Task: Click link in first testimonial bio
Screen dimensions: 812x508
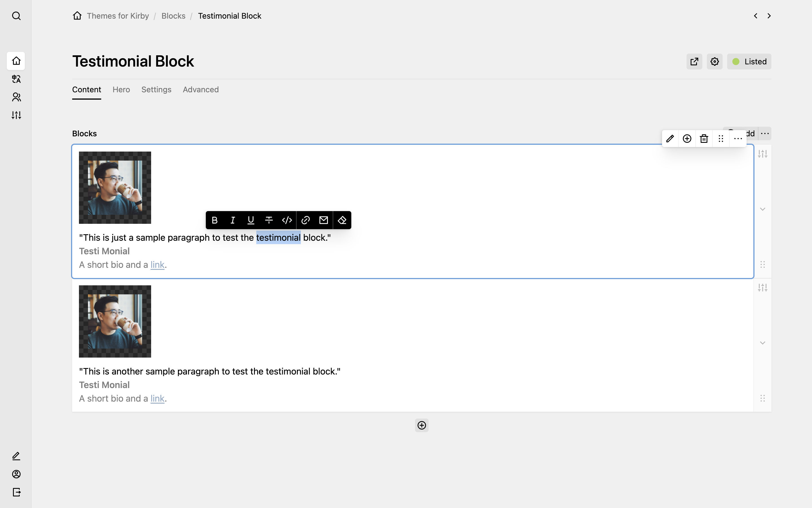Action: tap(157, 265)
